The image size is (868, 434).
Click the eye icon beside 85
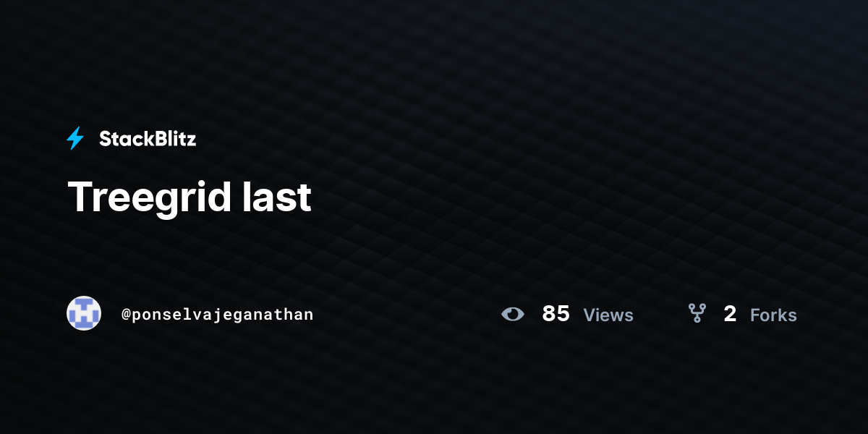coord(513,314)
